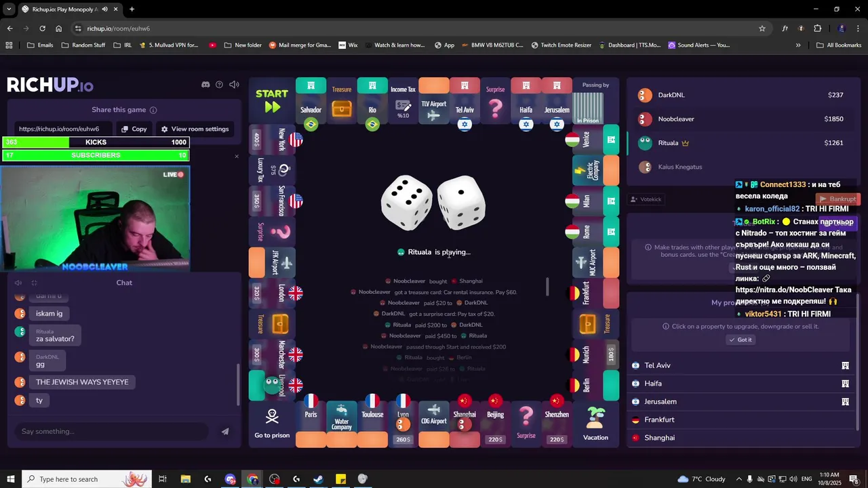
Task: Open Tel Aviv in my properties list
Action: pyautogui.click(x=740, y=365)
